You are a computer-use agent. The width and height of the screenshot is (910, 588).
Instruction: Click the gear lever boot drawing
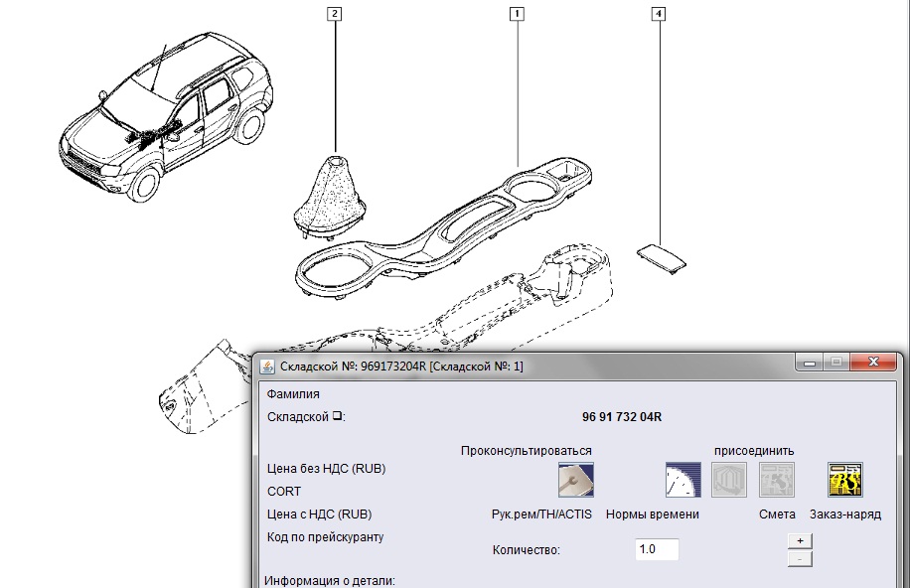[x=330, y=198]
